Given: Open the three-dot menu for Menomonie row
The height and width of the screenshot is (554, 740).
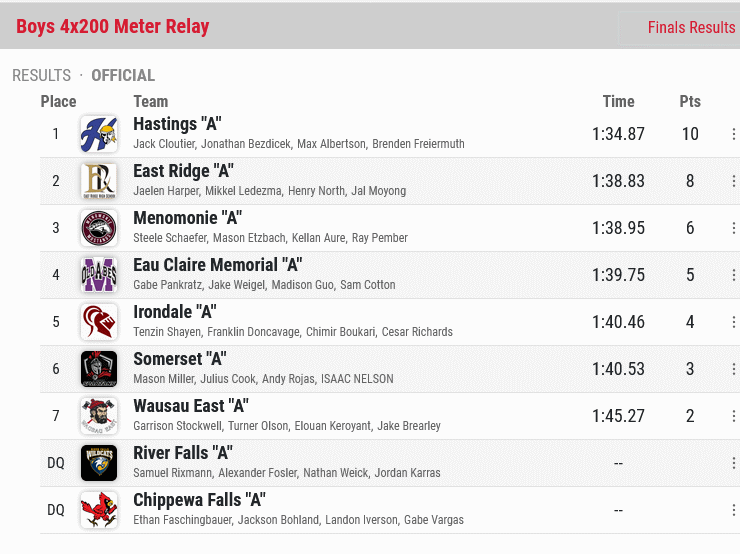Looking at the screenshot, I should (x=733, y=228).
